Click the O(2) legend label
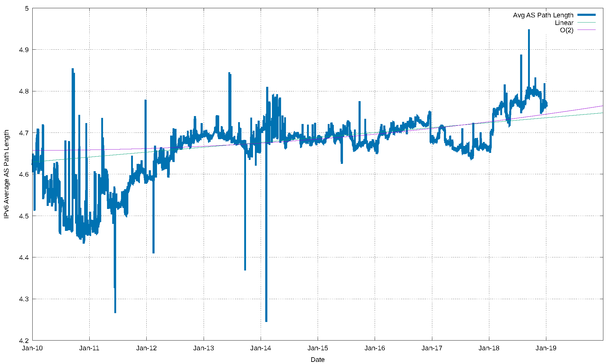This screenshot has height=364, width=614. (566, 30)
